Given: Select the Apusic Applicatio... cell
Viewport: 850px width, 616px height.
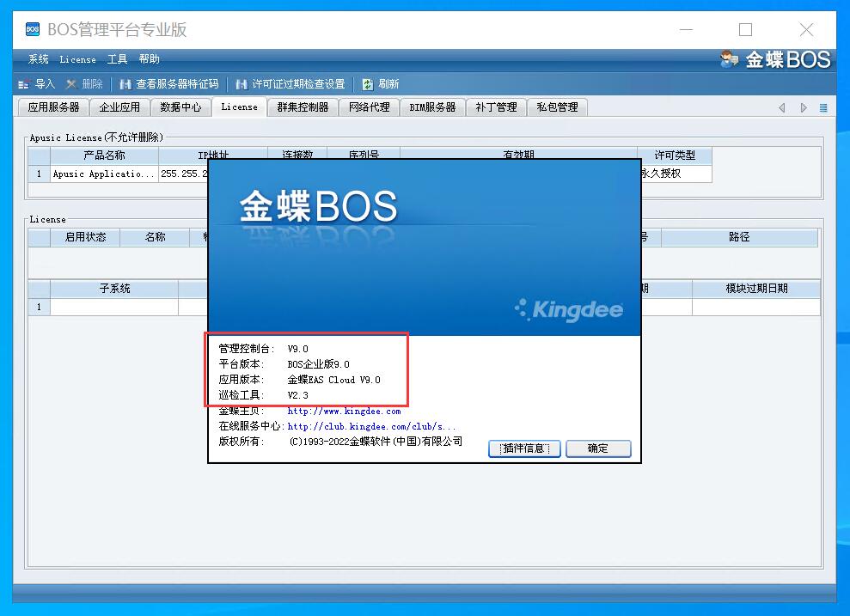Looking at the screenshot, I should click(x=104, y=174).
